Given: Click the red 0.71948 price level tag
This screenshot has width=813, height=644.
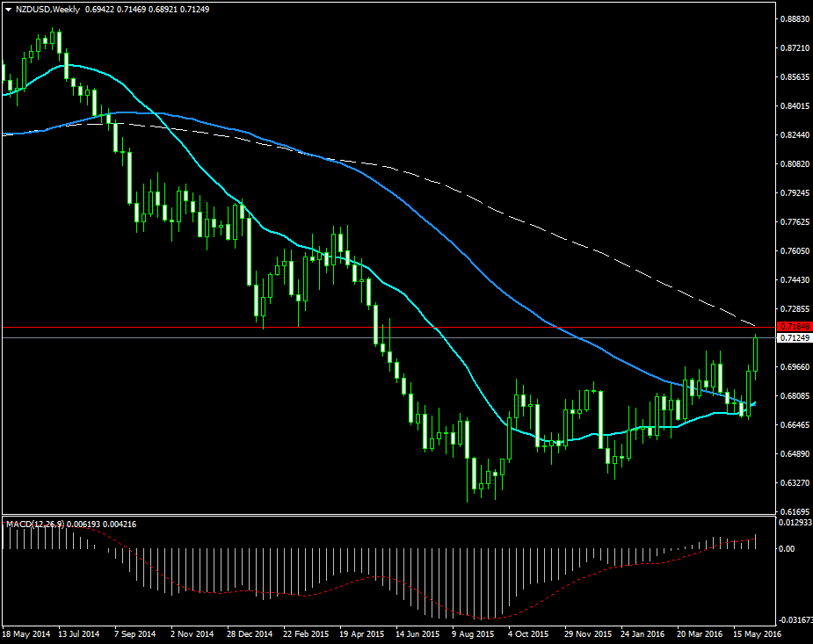Looking at the screenshot, I should pyautogui.click(x=795, y=326).
